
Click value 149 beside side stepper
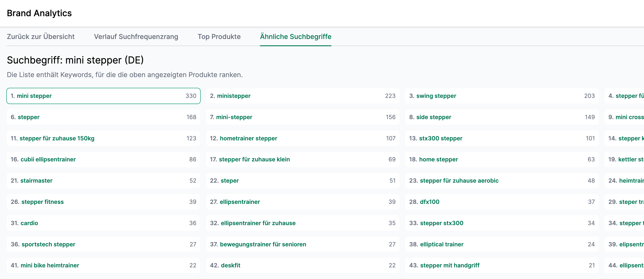tap(590, 117)
